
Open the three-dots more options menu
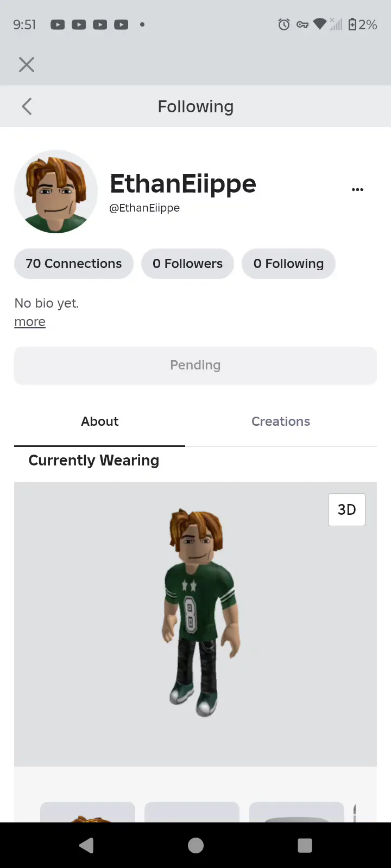point(357,189)
